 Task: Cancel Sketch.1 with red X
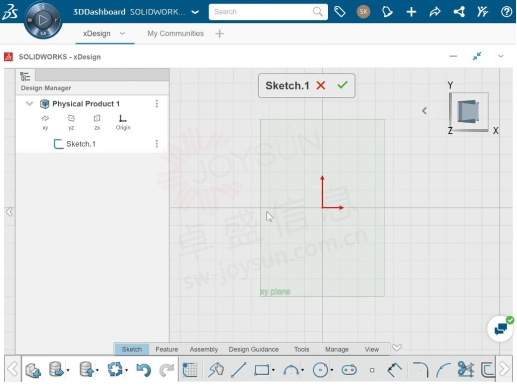(321, 85)
